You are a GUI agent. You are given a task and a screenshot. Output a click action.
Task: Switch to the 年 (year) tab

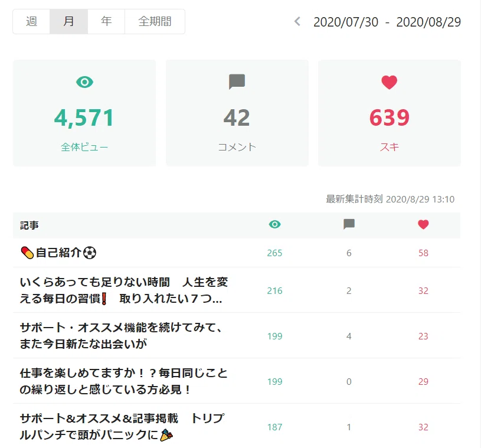(106, 21)
